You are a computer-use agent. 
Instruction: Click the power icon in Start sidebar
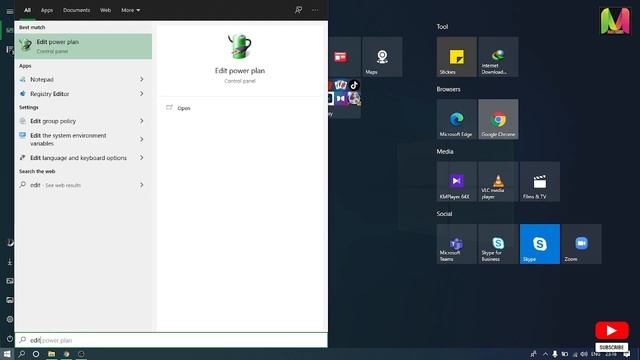click(x=10, y=339)
